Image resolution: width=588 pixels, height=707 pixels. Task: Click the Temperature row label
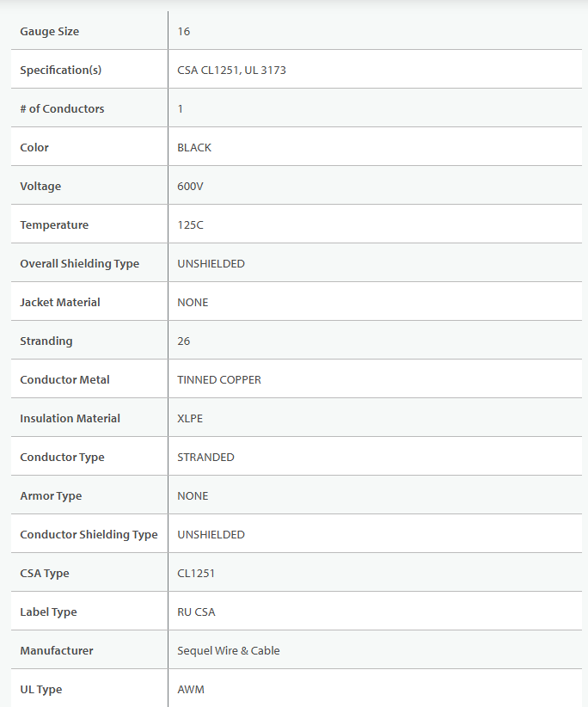click(54, 225)
